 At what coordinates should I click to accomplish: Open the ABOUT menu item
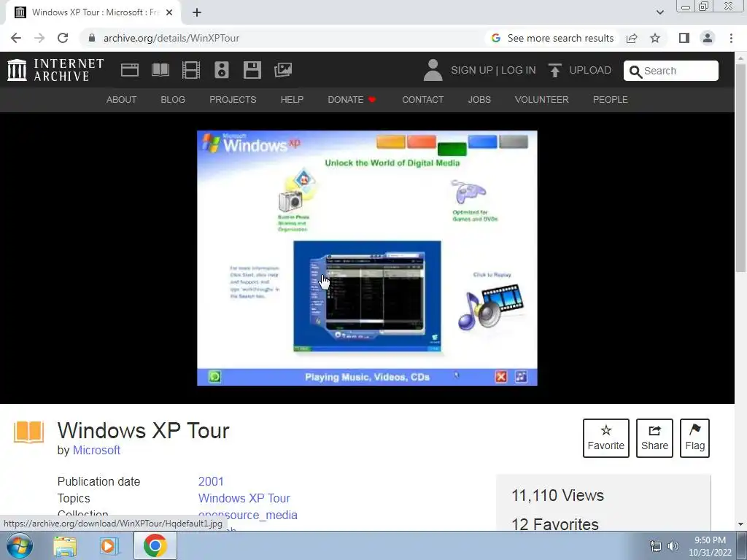point(122,99)
